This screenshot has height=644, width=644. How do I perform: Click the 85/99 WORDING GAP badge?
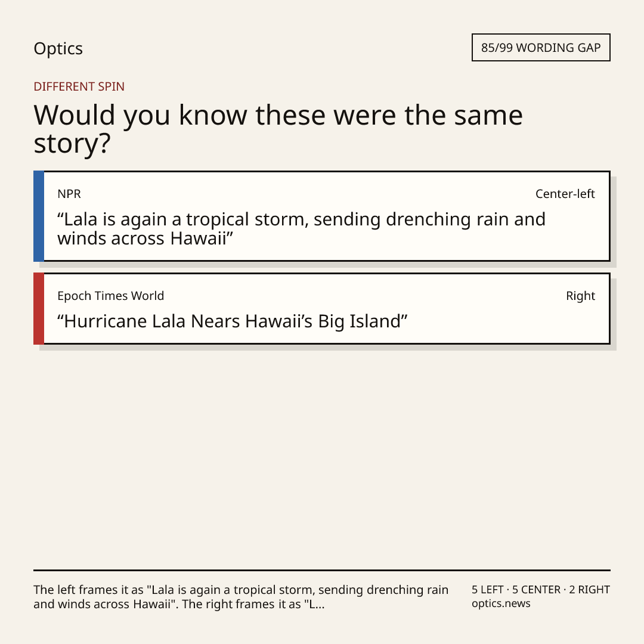(541, 48)
